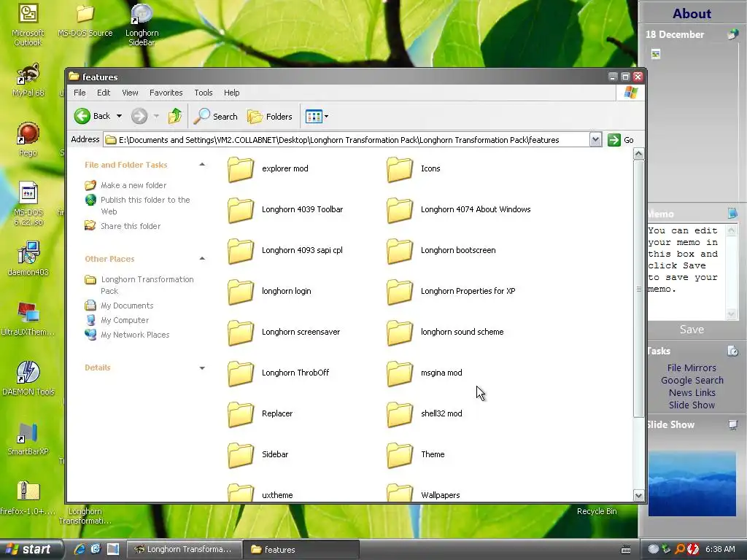Go to My Network Places link
Screen dimensions: 747x560
pyautogui.click(x=135, y=335)
